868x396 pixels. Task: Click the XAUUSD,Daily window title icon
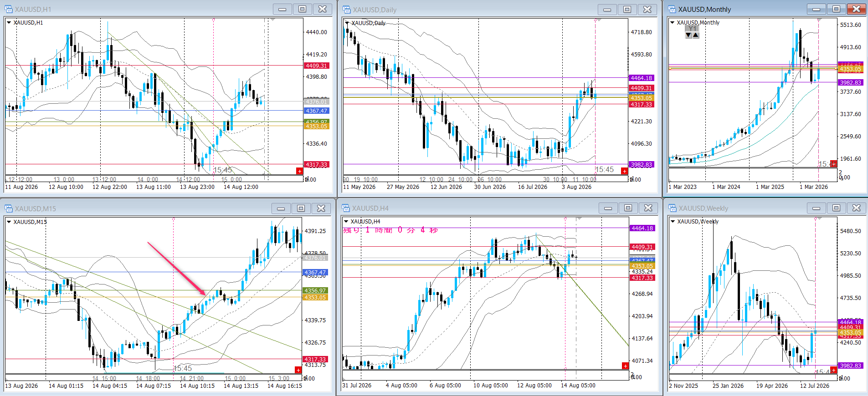click(x=347, y=10)
